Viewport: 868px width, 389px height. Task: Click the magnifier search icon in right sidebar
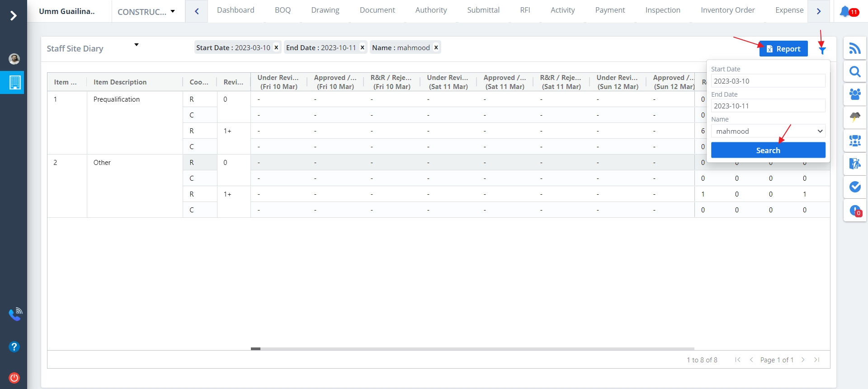coord(854,72)
